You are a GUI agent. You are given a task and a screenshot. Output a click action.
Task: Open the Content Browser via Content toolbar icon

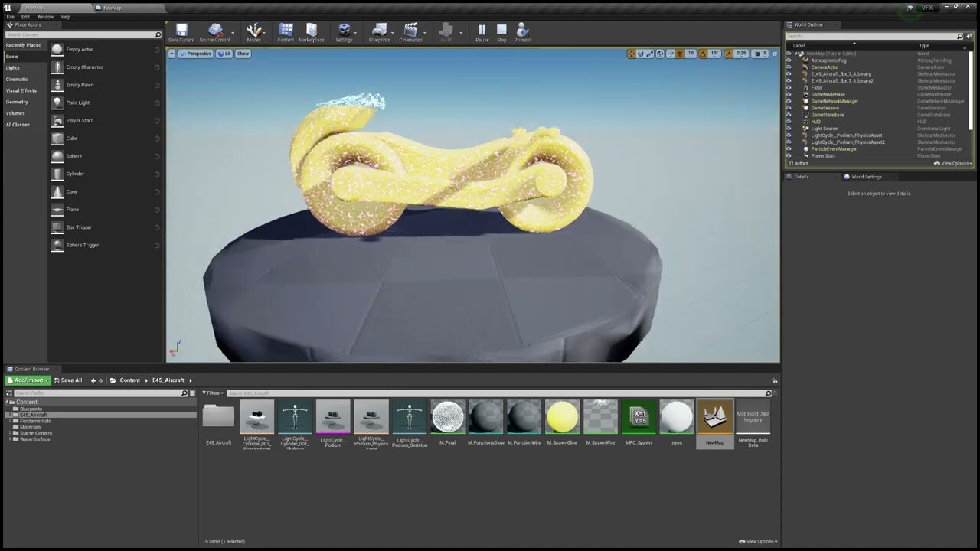pos(286,31)
